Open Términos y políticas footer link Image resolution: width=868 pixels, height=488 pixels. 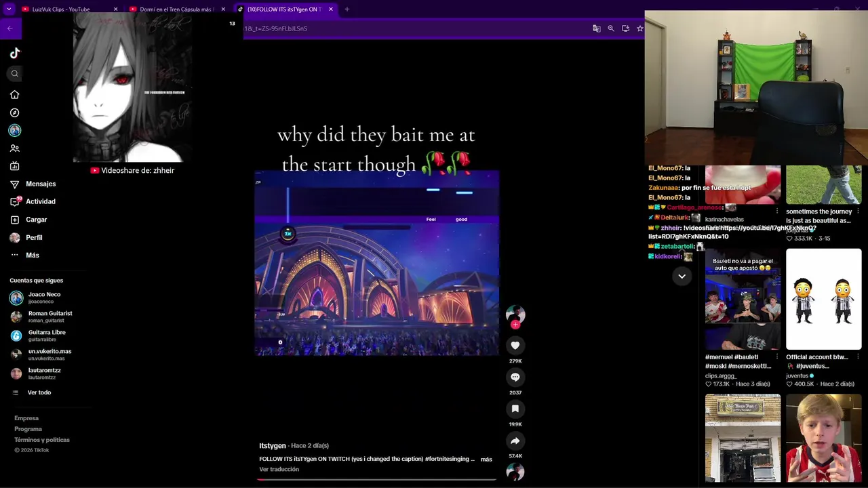point(42,440)
